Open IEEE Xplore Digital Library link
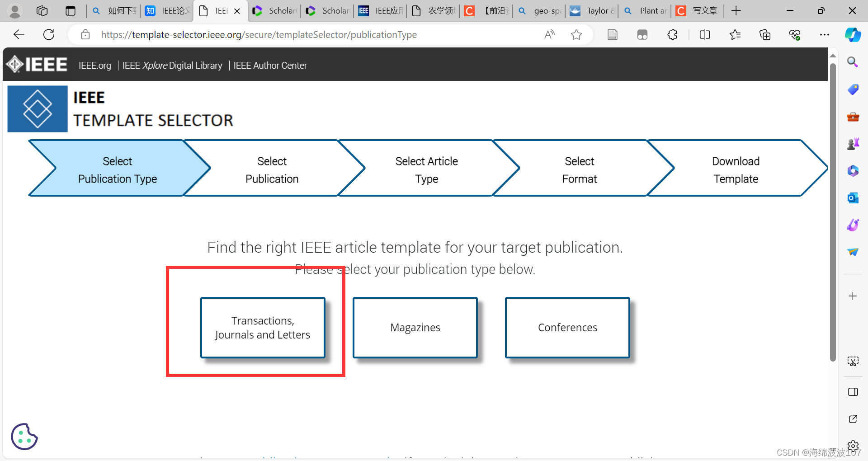The width and height of the screenshot is (868, 461). (172, 66)
